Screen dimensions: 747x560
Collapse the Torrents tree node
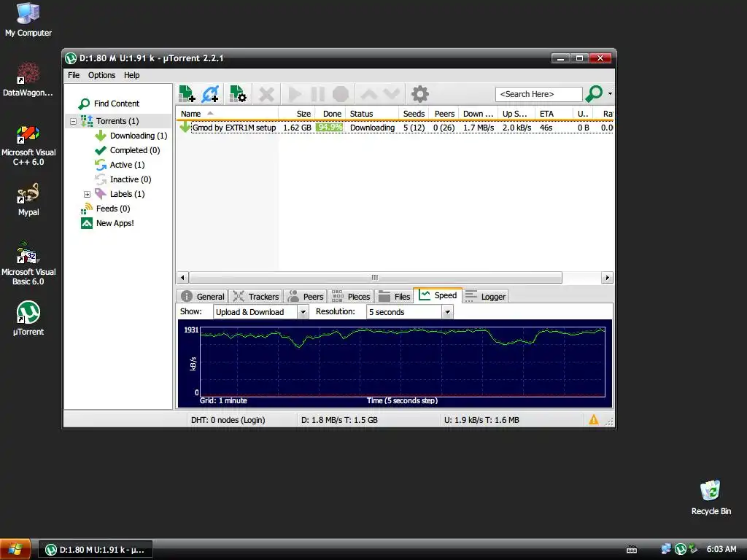pyautogui.click(x=74, y=122)
